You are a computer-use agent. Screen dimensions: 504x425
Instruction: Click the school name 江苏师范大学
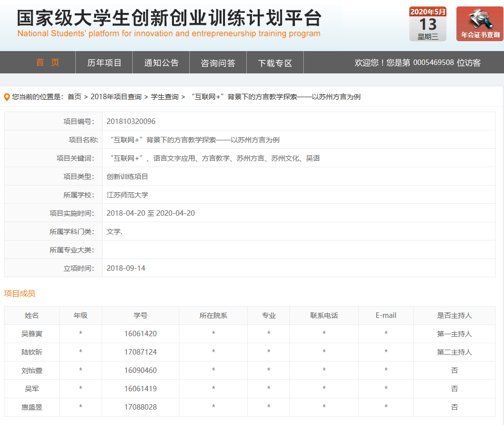click(127, 195)
